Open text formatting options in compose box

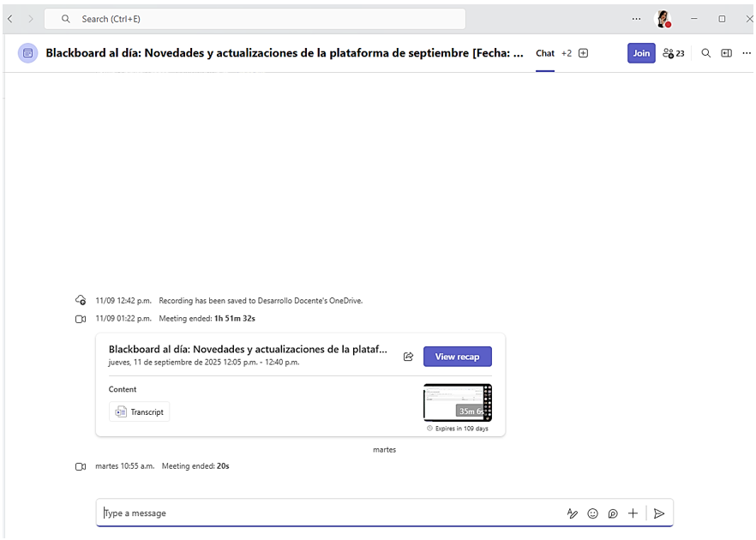click(572, 513)
